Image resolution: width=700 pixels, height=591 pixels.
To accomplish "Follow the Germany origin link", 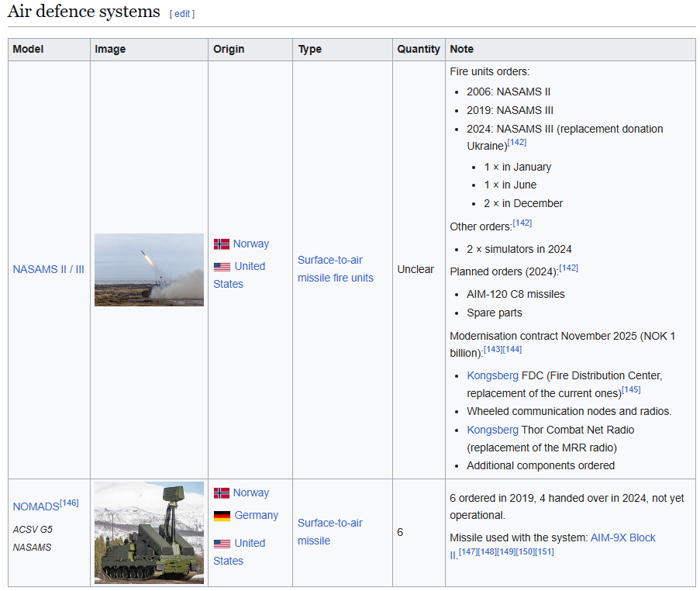I will (x=257, y=515).
